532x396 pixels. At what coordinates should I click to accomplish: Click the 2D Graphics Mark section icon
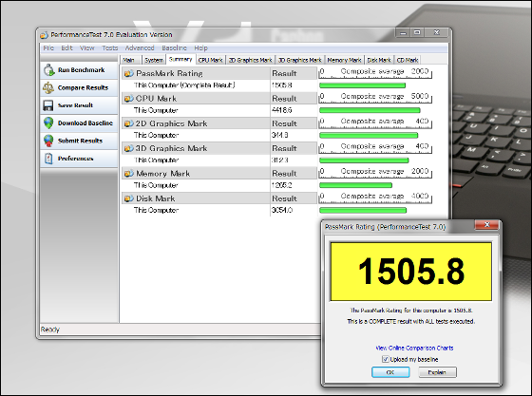coord(128,123)
